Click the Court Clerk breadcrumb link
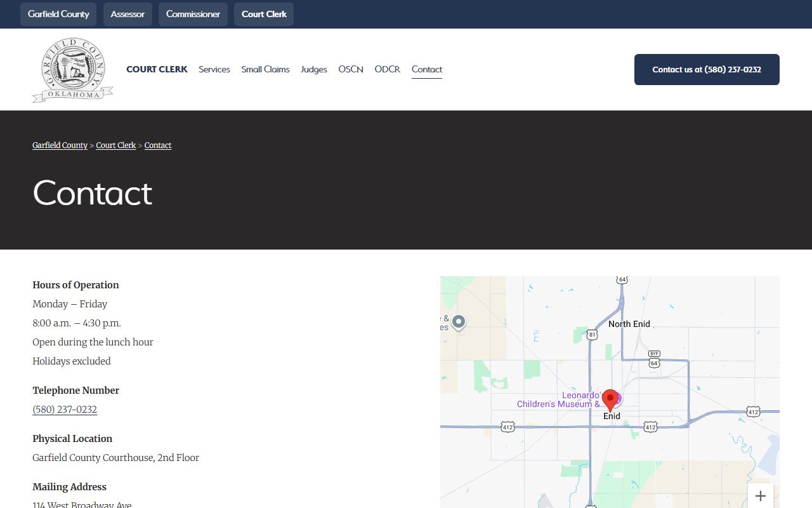The image size is (812, 508). [116, 145]
